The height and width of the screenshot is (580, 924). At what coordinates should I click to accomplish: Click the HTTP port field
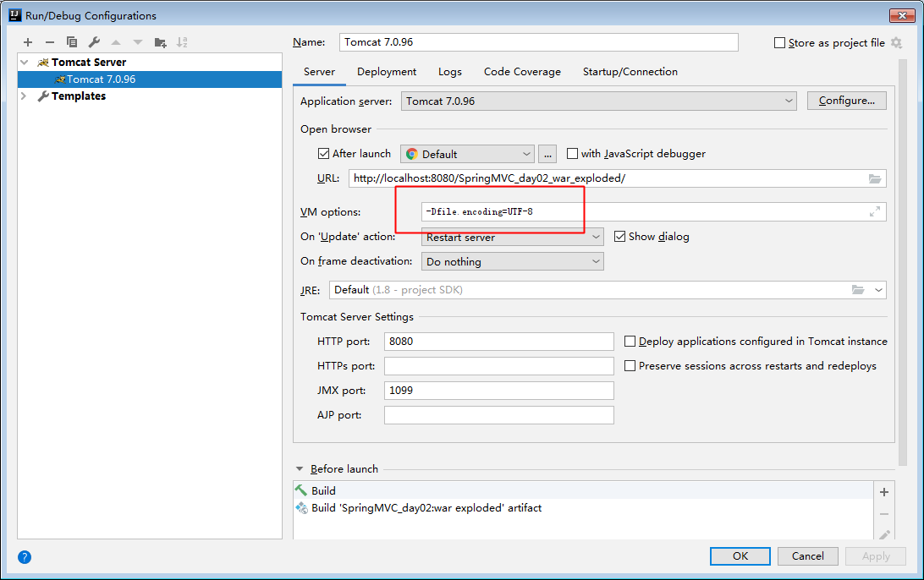(499, 342)
